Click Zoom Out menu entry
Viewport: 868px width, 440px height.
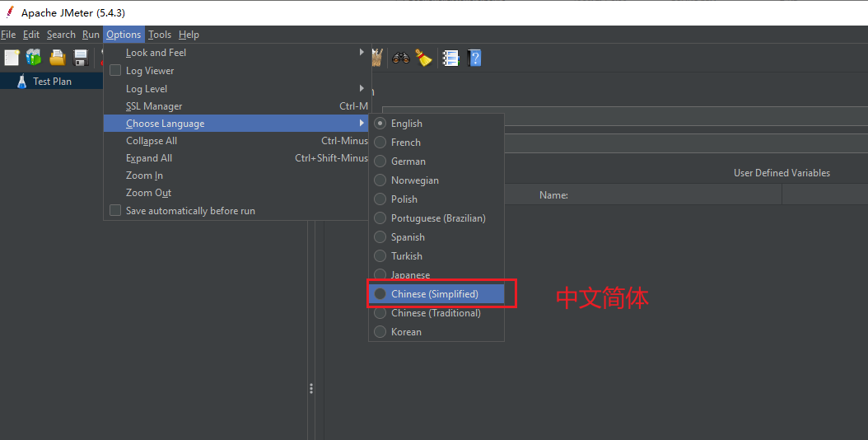[x=236, y=192]
